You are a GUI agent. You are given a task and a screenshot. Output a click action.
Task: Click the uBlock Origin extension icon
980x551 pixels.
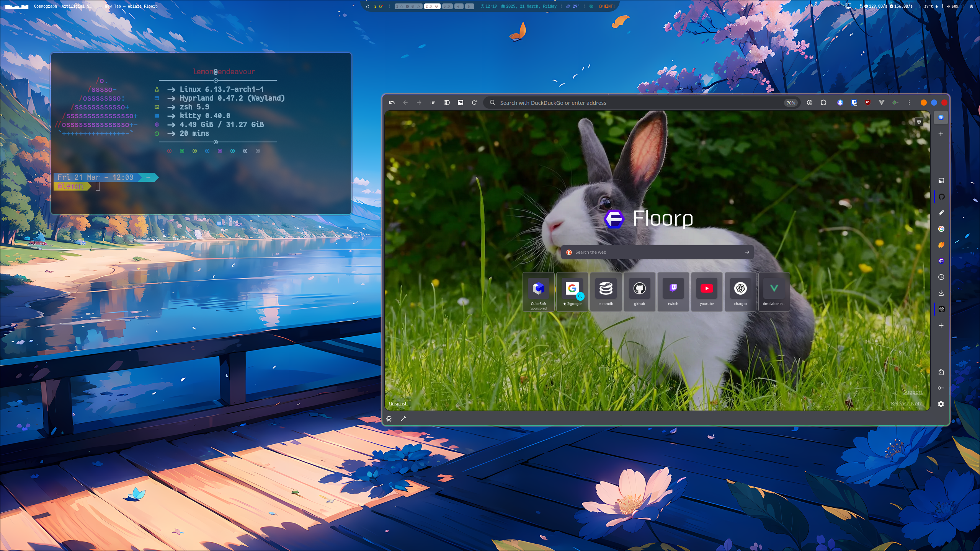pyautogui.click(x=868, y=103)
